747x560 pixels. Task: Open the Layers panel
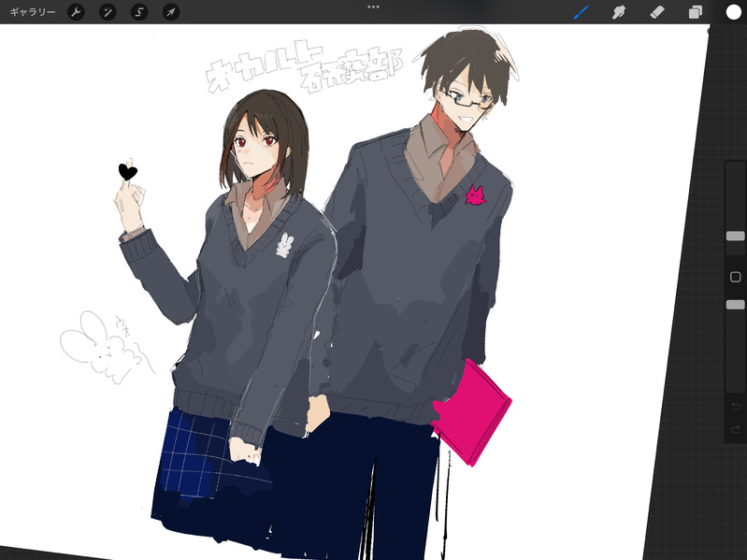(x=695, y=12)
